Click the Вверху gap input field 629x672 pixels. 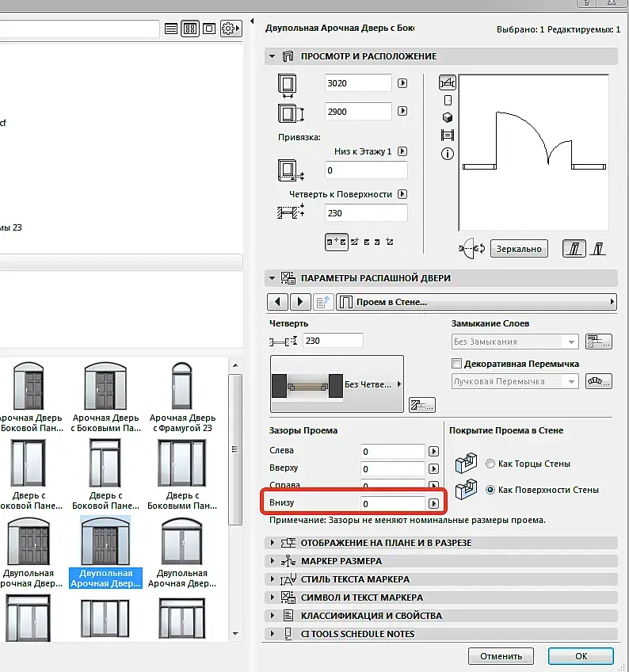click(392, 469)
